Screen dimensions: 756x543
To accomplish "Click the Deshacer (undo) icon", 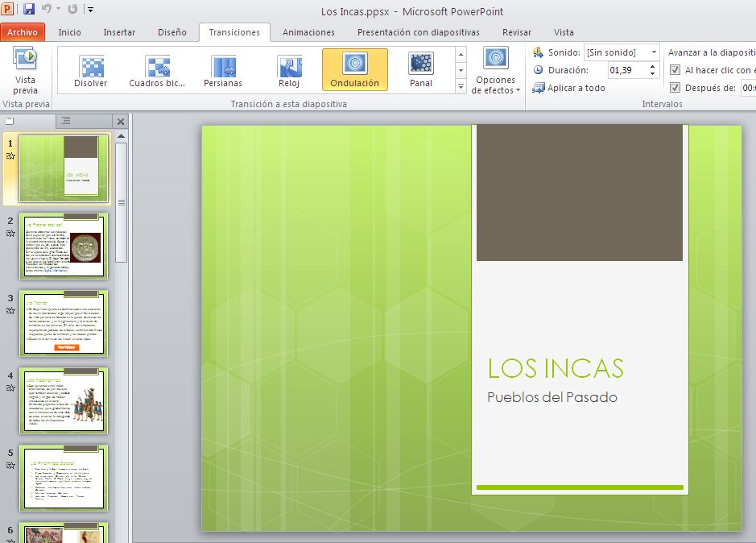I will coord(46,8).
